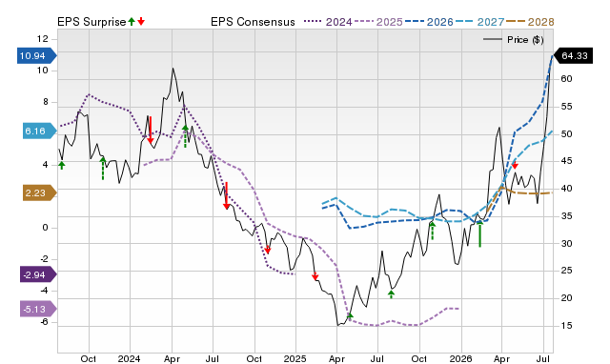
Task: Select the 2028 brown dashed legend entry
Action: [530, 22]
